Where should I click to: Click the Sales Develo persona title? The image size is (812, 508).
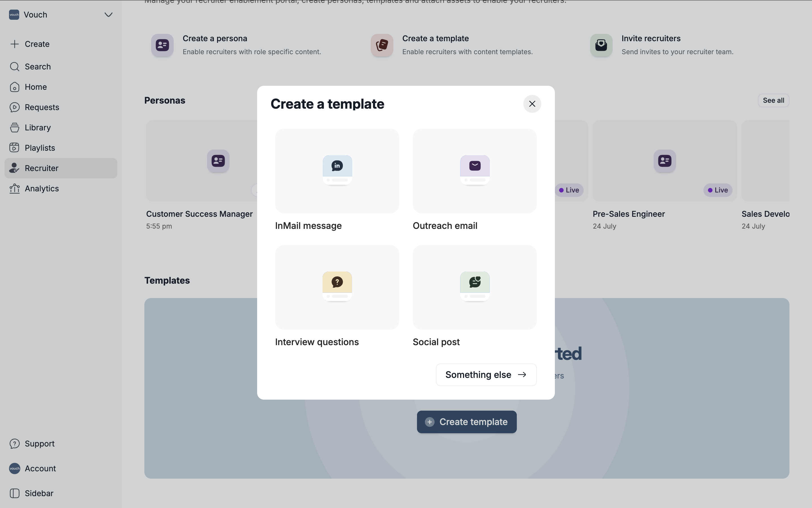[765, 214]
